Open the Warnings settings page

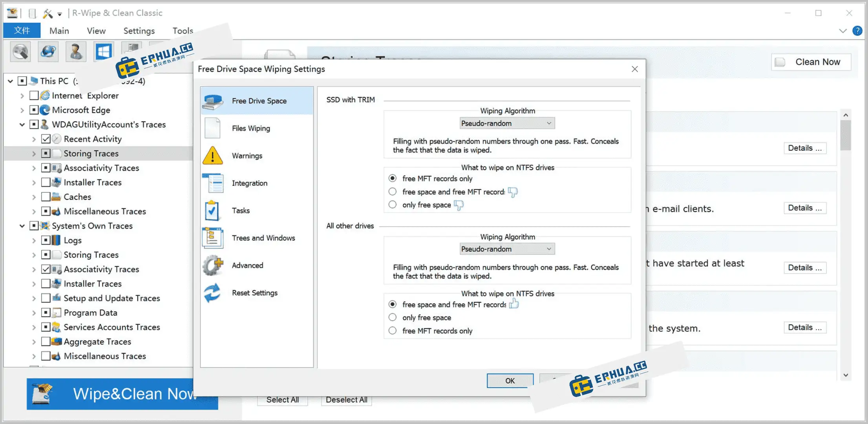(257, 156)
